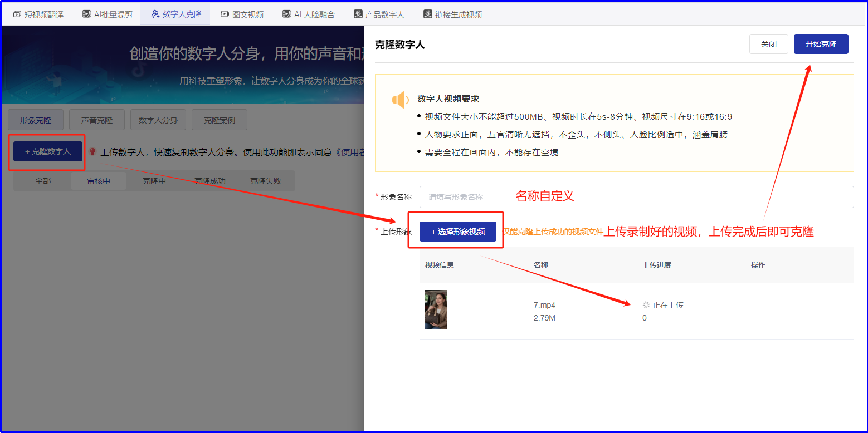This screenshot has width=868, height=433.
Task: Click the 短视频翻译 tab icon
Action: 17,14
